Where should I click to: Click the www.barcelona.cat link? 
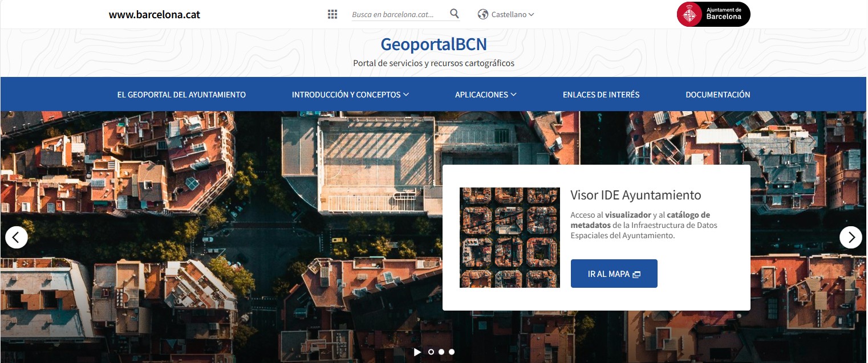click(155, 14)
